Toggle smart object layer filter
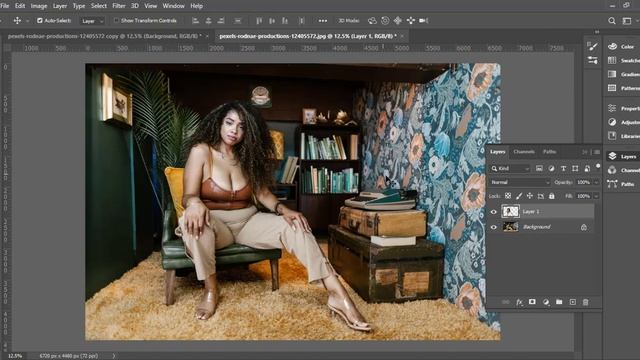 [587, 168]
